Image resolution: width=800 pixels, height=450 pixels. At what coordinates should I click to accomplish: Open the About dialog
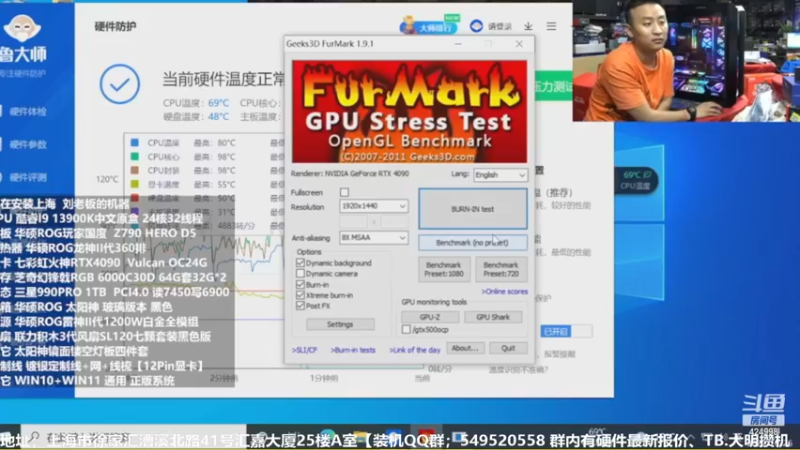pyautogui.click(x=465, y=348)
